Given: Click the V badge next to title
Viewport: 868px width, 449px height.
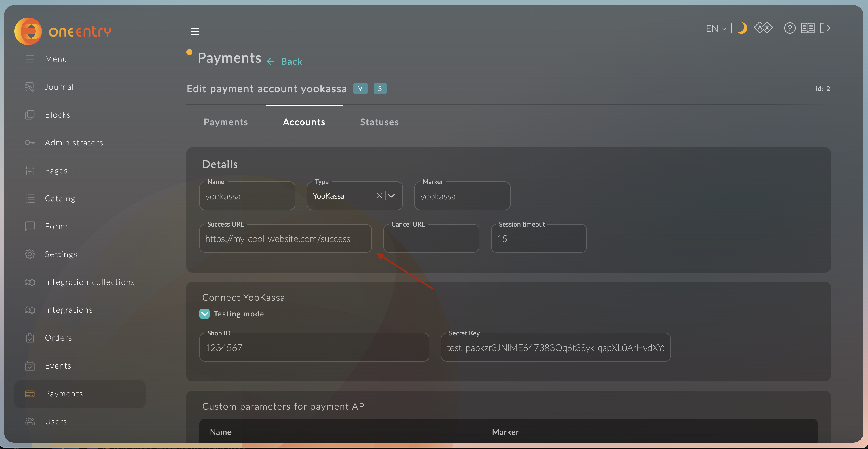Looking at the screenshot, I should tap(360, 88).
